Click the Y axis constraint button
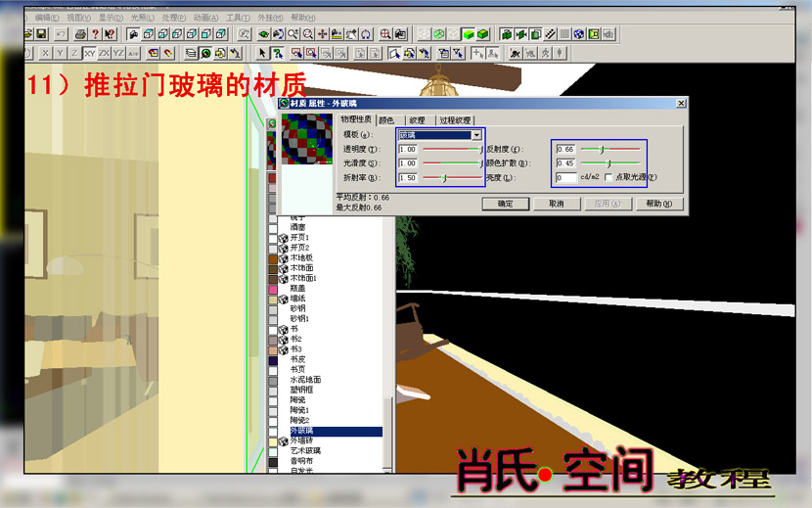The height and width of the screenshot is (508, 812). pos(60,53)
